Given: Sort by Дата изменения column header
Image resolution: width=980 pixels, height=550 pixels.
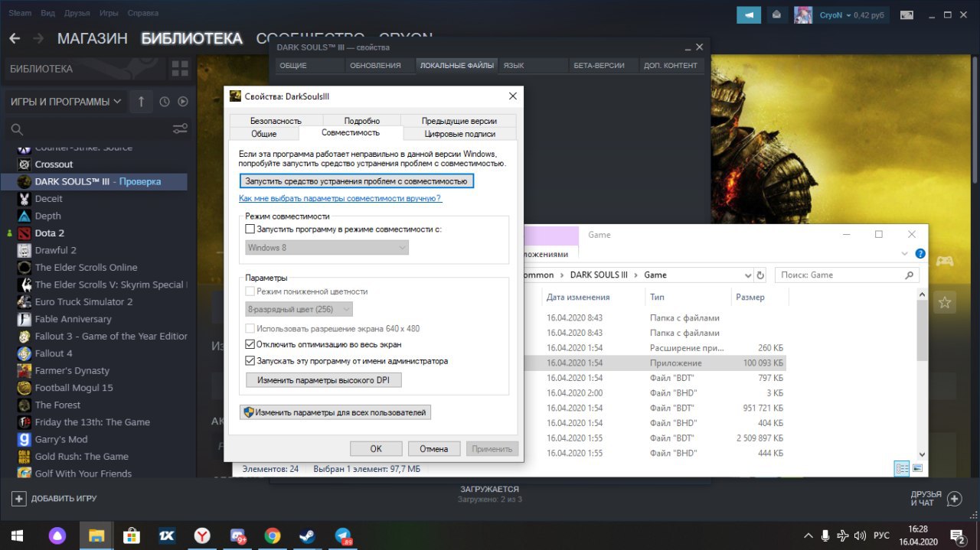Looking at the screenshot, I should pos(578,297).
